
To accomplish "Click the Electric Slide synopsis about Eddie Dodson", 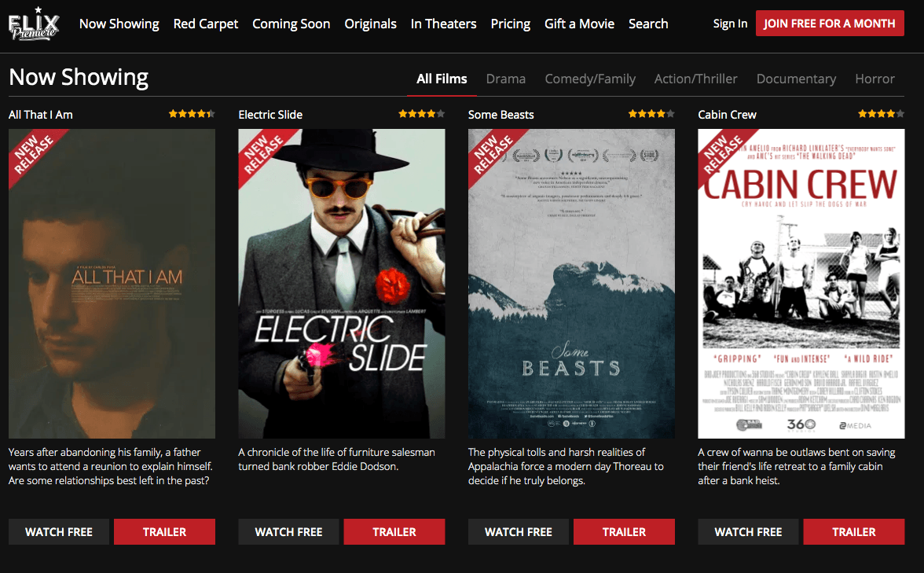I will click(336, 459).
